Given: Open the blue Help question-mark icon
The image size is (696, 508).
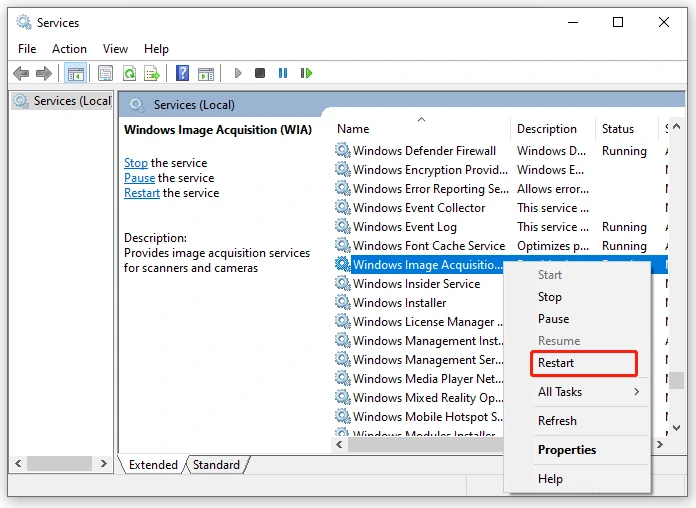Looking at the screenshot, I should [183, 73].
